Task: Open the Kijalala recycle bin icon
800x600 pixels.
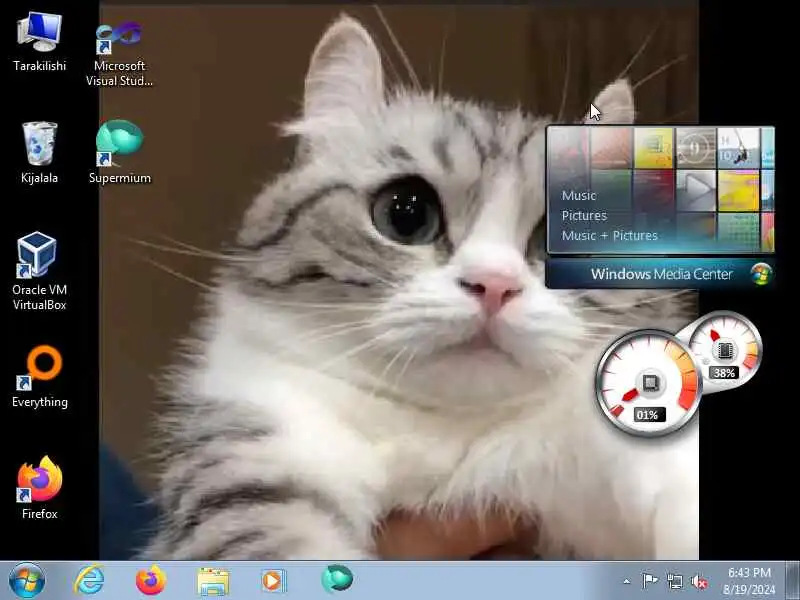Action: pos(39,152)
